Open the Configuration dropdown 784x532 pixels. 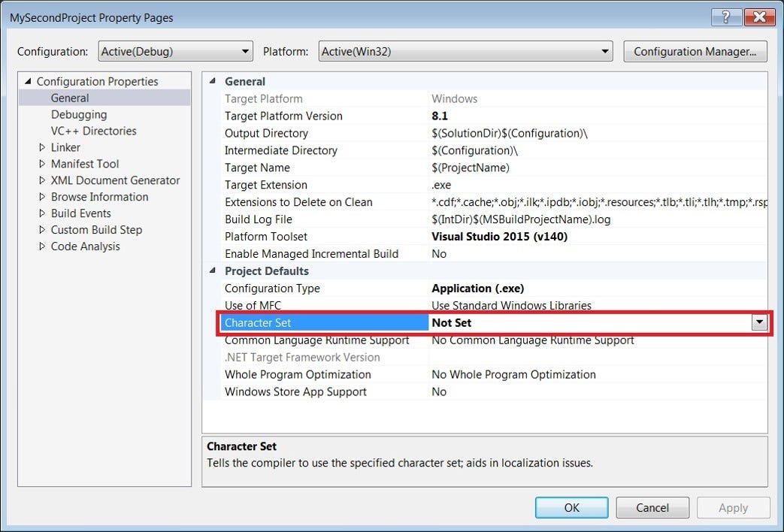244,51
